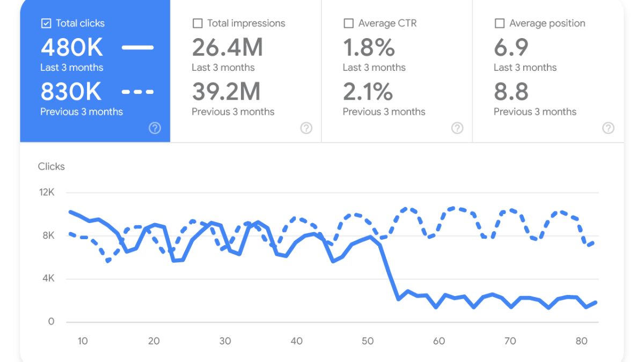Click the 50 x-axis label
This screenshot has width=644, height=362.
[368, 341]
